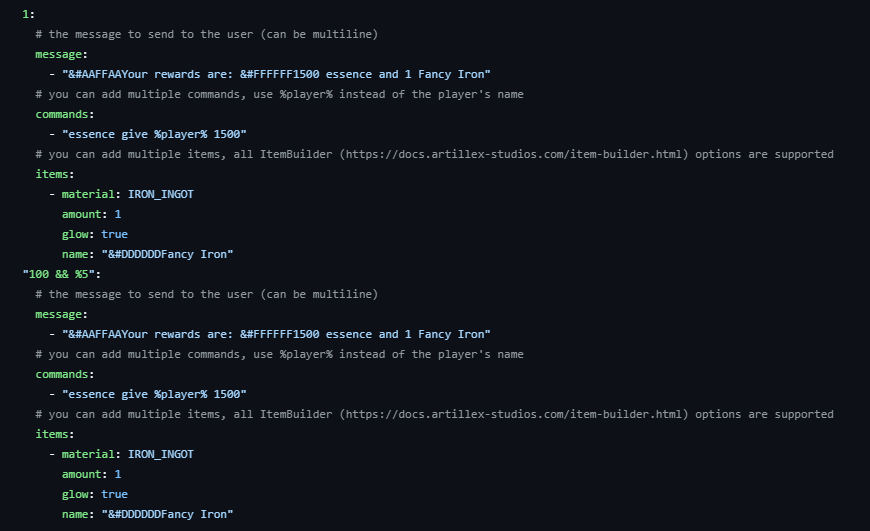Click the "essence give %player% 1500" string in section 1
The height and width of the screenshot is (531, 870).
pos(154,134)
